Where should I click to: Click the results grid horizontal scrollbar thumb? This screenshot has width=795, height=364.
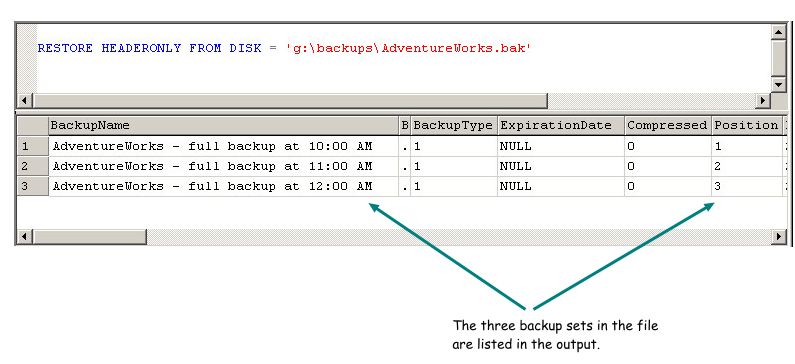point(90,237)
